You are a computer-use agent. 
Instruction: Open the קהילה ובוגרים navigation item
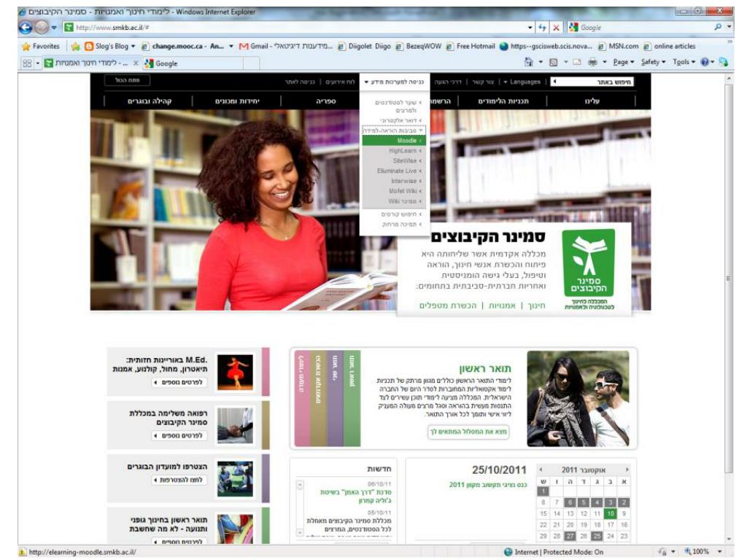coord(149,101)
